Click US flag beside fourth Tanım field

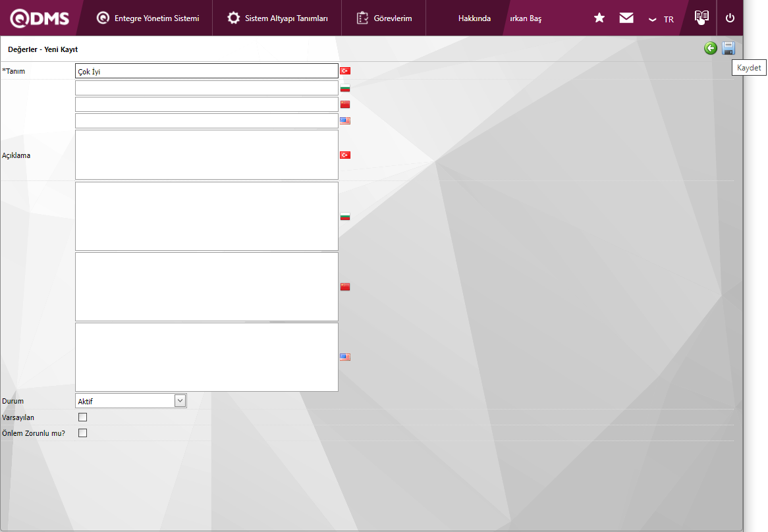[345, 120]
